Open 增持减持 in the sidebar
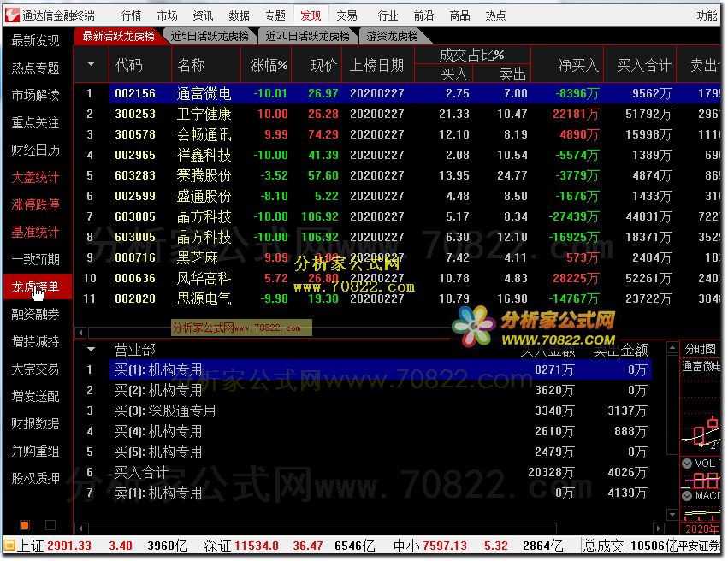This screenshot has width=728, height=561. tap(35, 341)
